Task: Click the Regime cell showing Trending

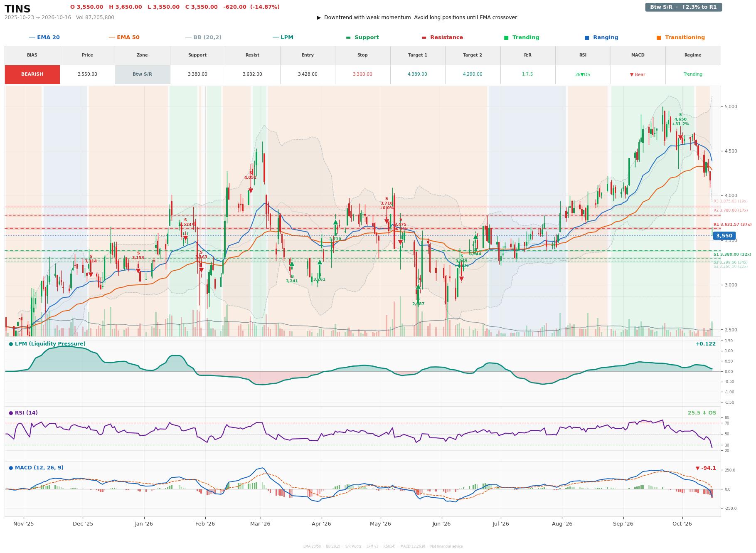Action: pos(693,74)
